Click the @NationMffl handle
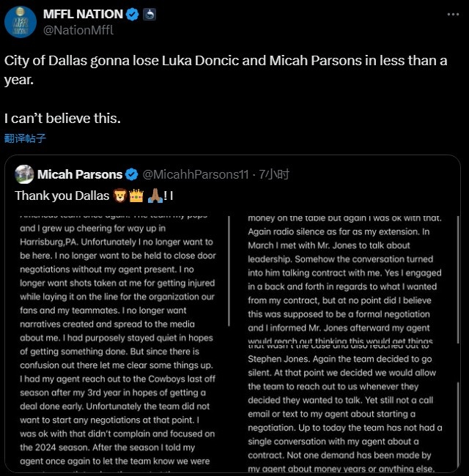The width and height of the screenshot is (469, 476). click(x=78, y=30)
